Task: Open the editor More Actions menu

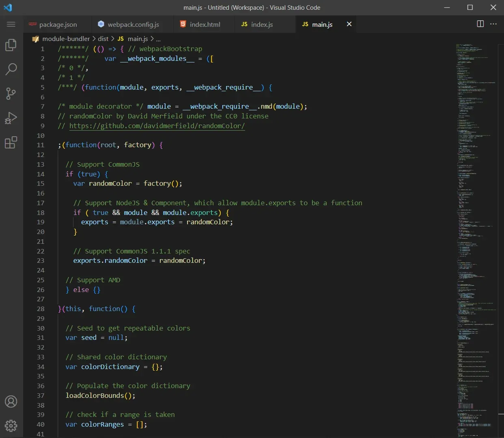Action: pos(493,24)
